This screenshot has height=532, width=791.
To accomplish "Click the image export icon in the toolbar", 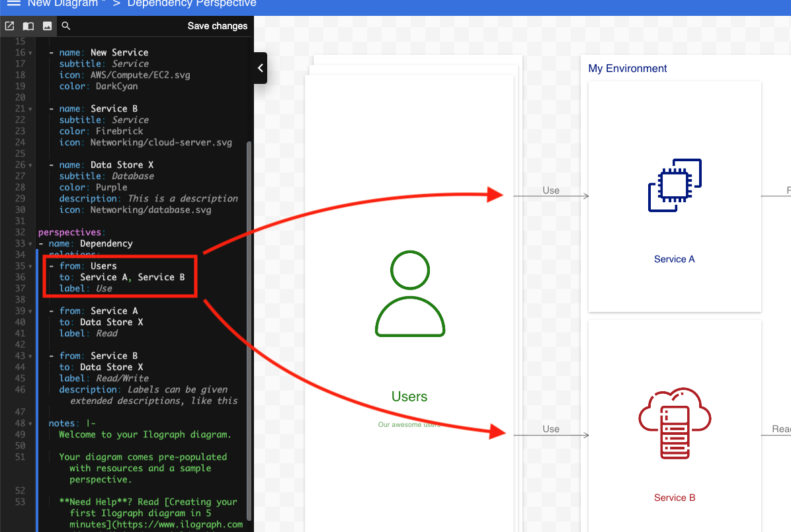I will (x=46, y=26).
